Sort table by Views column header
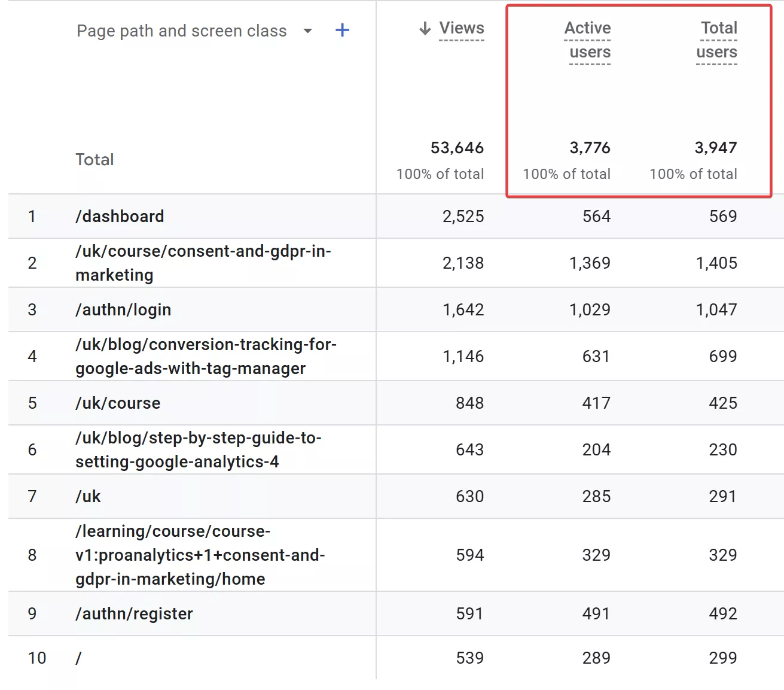The width and height of the screenshot is (784, 690). (x=462, y=28)
